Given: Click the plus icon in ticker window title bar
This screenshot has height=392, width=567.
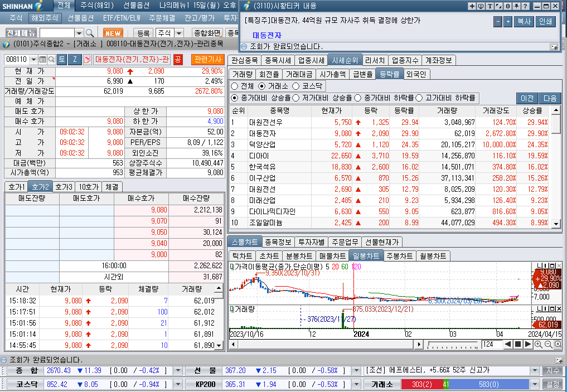Looking at the screenshot, I should point(472,6).
